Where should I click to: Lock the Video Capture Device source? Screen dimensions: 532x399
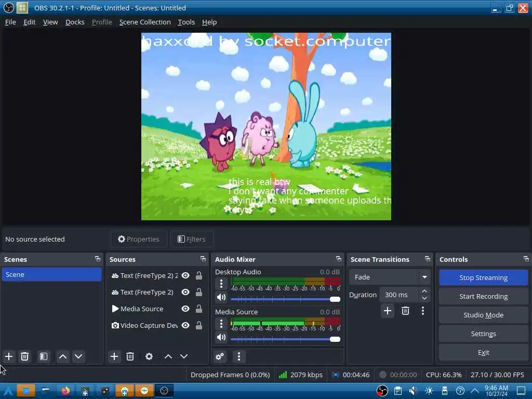tap(199, 325)
